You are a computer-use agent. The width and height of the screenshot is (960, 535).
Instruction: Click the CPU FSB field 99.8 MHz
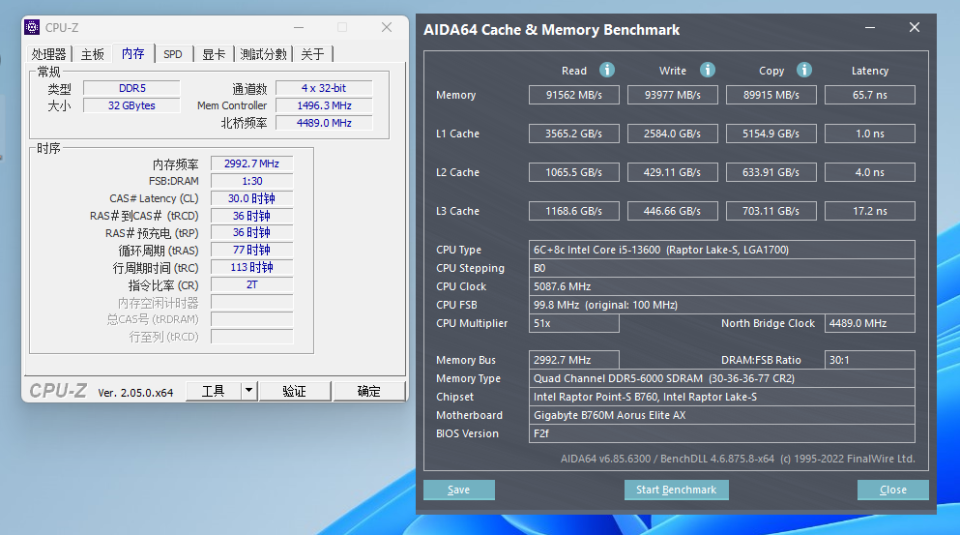click(722, 305)
